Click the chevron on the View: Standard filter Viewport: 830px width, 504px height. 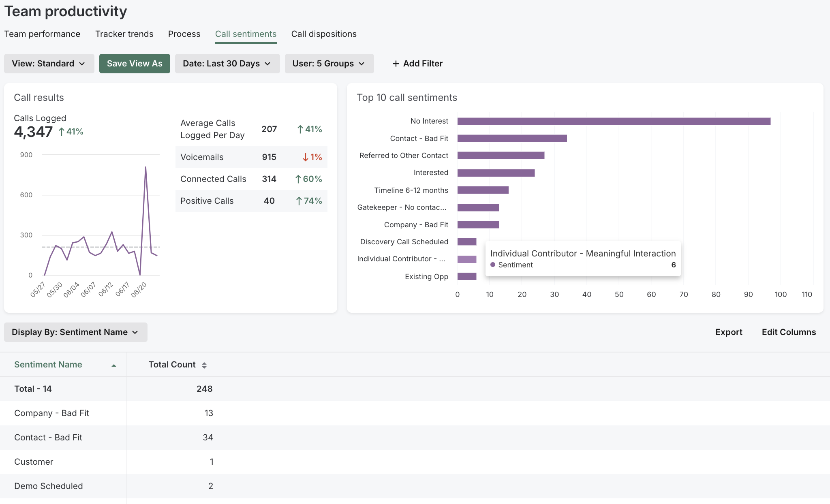pyautogui.click(x=82, y=64)
